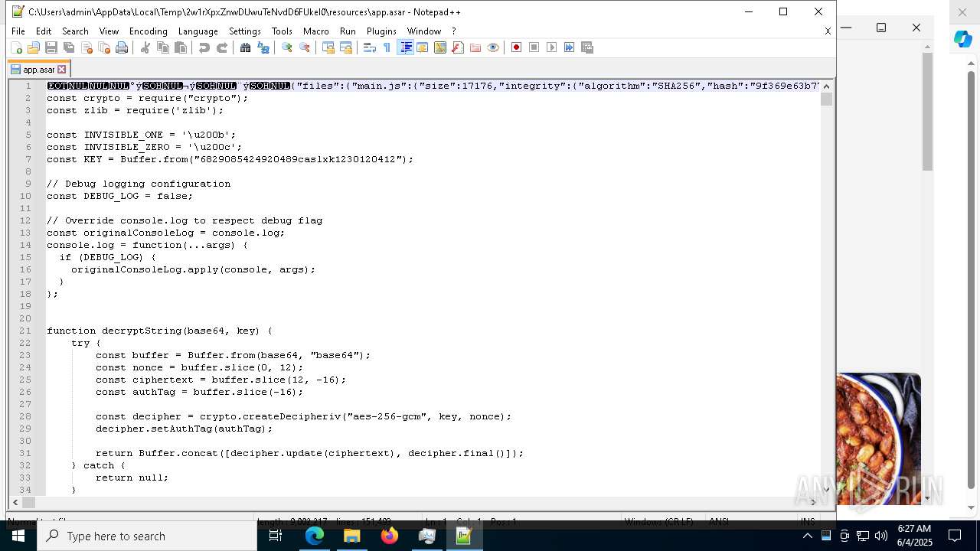Close the app.asar tab via its X

click(x=62, y=70)
